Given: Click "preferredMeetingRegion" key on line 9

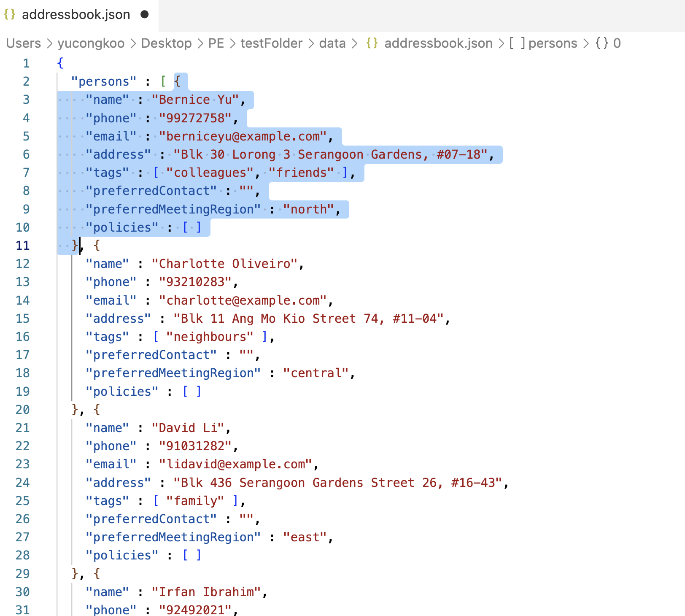Looking at the screenshot, I should point(173,209).
